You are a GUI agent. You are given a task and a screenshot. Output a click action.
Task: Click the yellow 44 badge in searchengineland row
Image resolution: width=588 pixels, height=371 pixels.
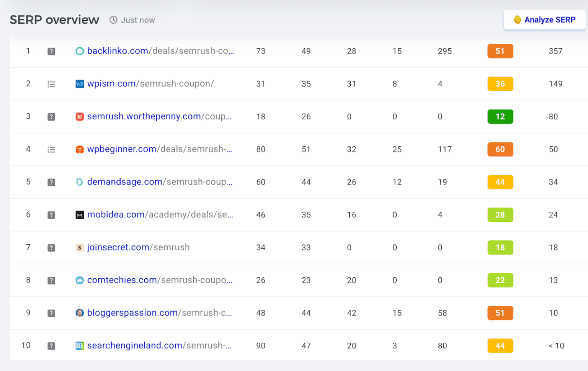500,346
